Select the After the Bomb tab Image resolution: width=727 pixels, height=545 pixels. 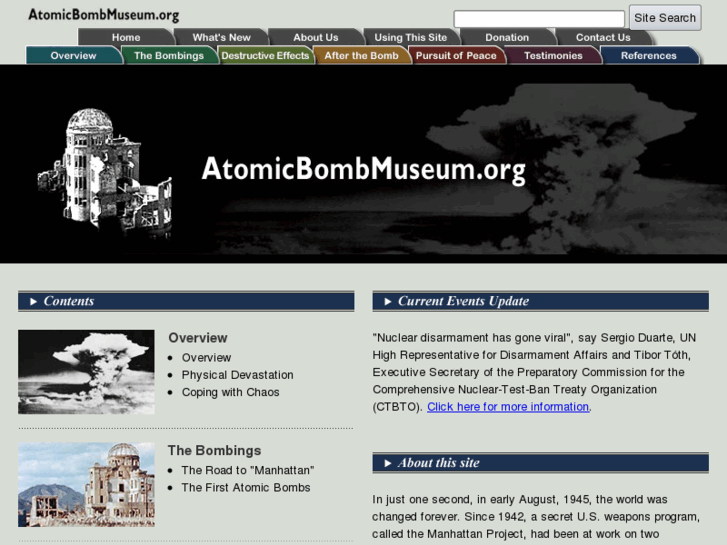[x=361, y=55]
